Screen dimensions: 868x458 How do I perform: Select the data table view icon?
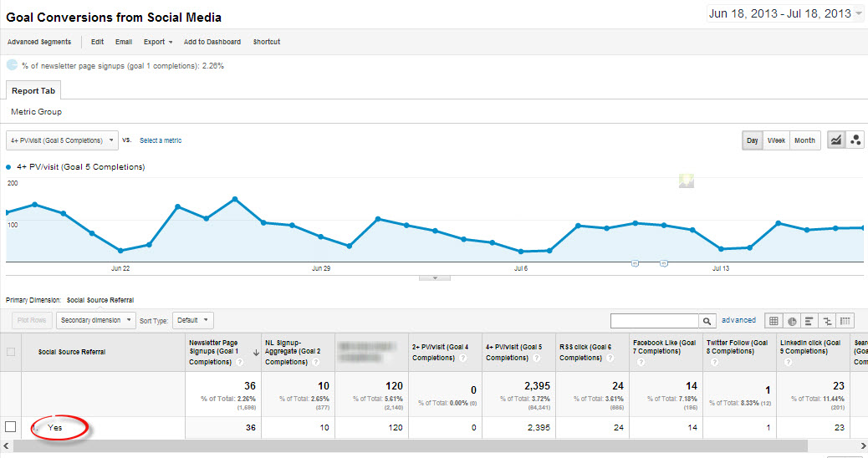[774, 320]
